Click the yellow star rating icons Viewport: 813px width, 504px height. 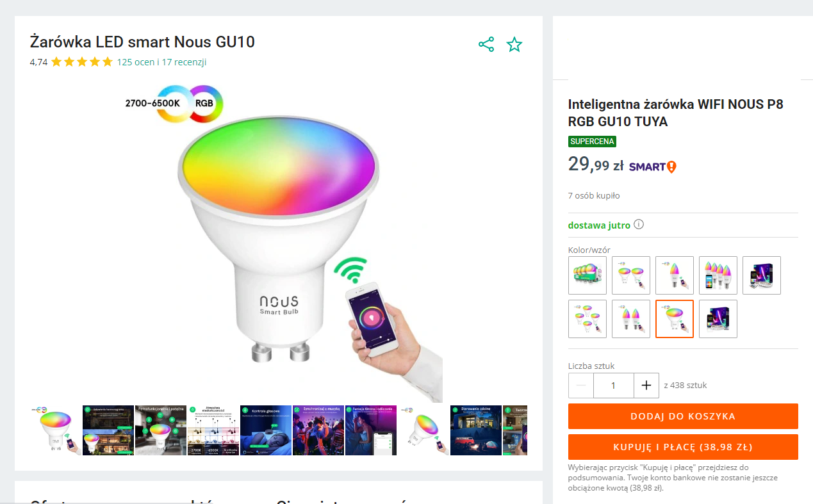point(81,61)
